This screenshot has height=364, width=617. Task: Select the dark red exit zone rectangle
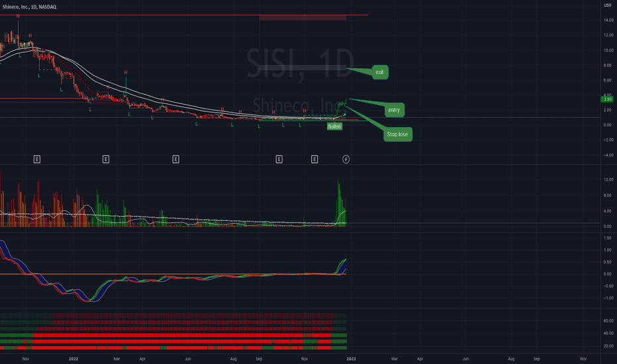click(x=303, y=18)
